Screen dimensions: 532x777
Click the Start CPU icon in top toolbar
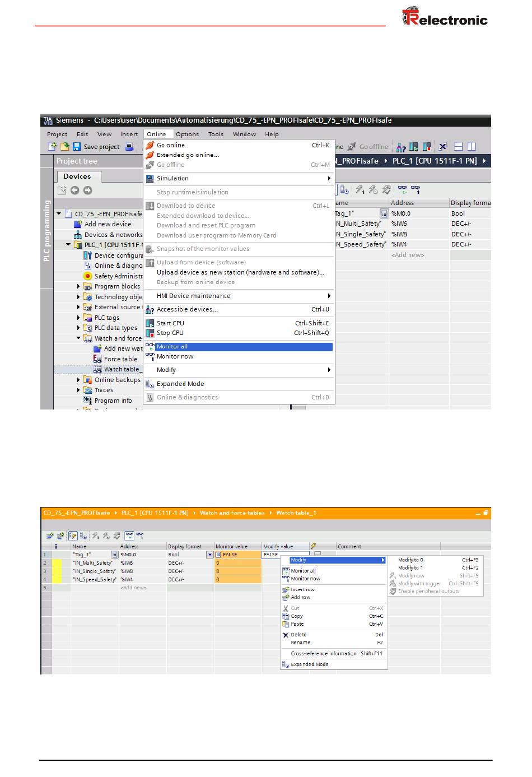(x=414, y=147)
